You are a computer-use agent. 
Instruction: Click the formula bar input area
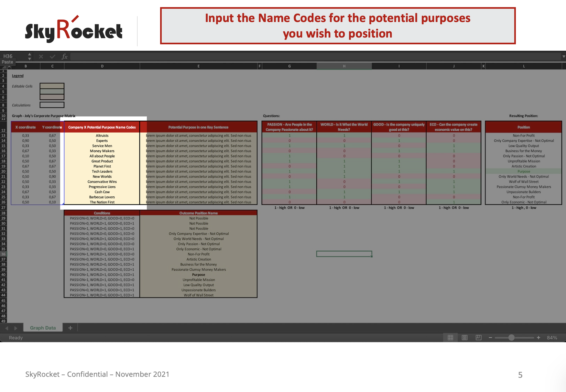click(316, 57)
